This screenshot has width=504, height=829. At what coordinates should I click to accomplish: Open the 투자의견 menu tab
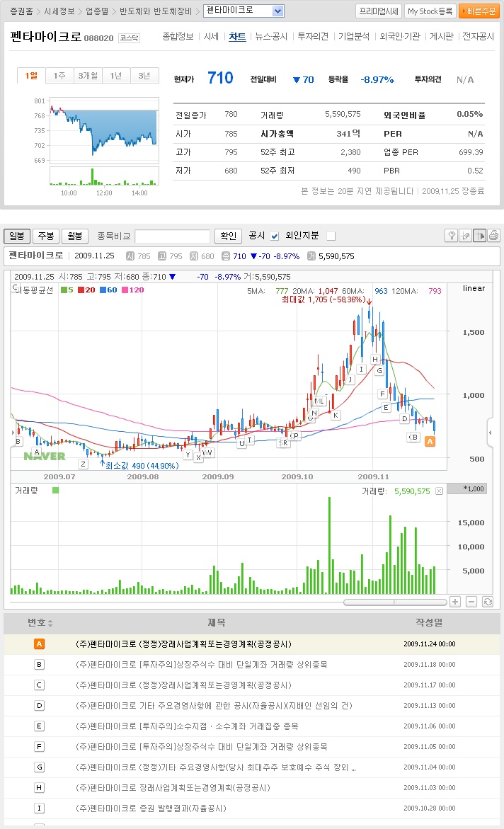point(313,37)
